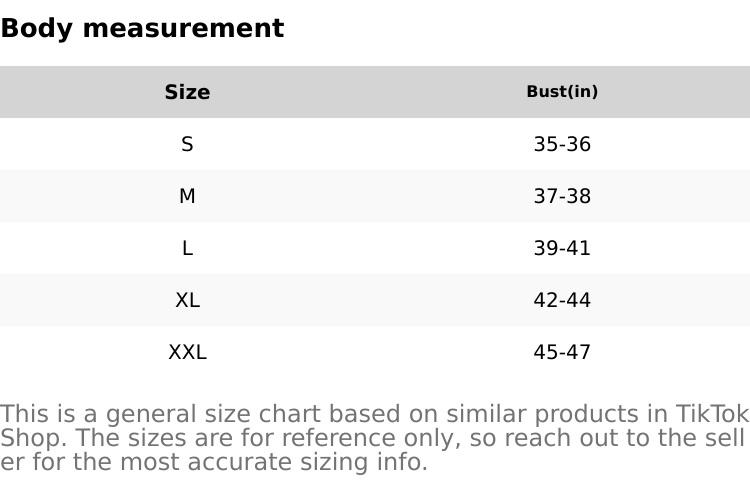
Task: Click the 35-36 bust value
Action: click(x=562, y=144)
